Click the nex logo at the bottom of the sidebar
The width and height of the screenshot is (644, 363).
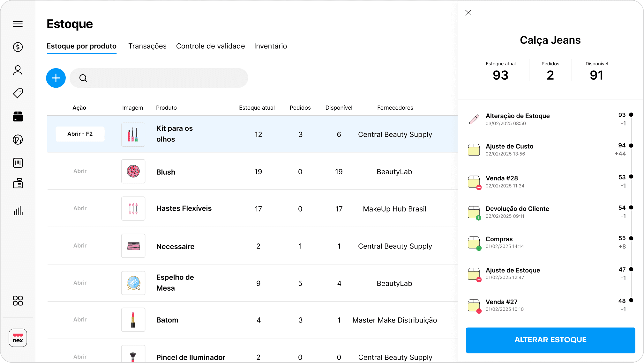pyautogui.click(x=18, y=338)
